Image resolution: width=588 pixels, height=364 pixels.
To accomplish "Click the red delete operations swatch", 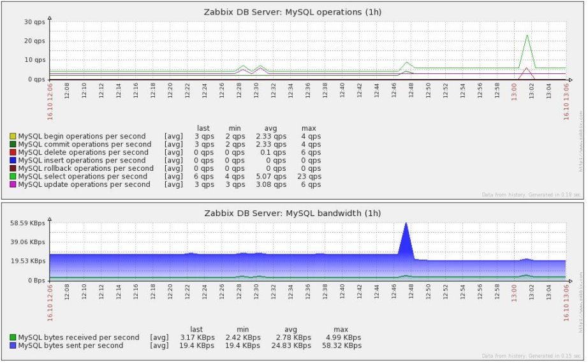I will 13,152.
